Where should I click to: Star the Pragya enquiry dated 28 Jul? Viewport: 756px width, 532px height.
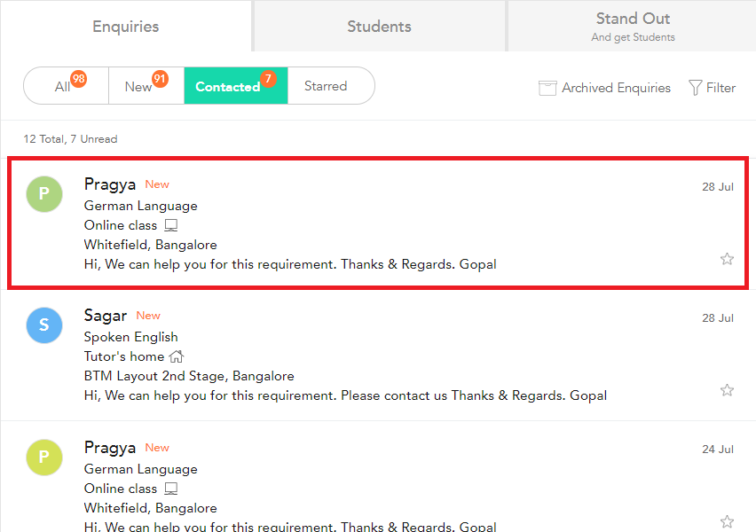(x=727, y=259)
